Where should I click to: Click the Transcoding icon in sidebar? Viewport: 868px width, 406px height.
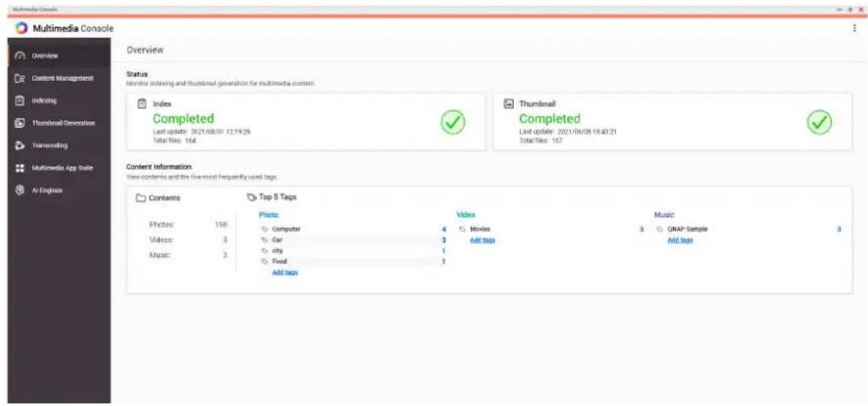(x=20, y=145)
